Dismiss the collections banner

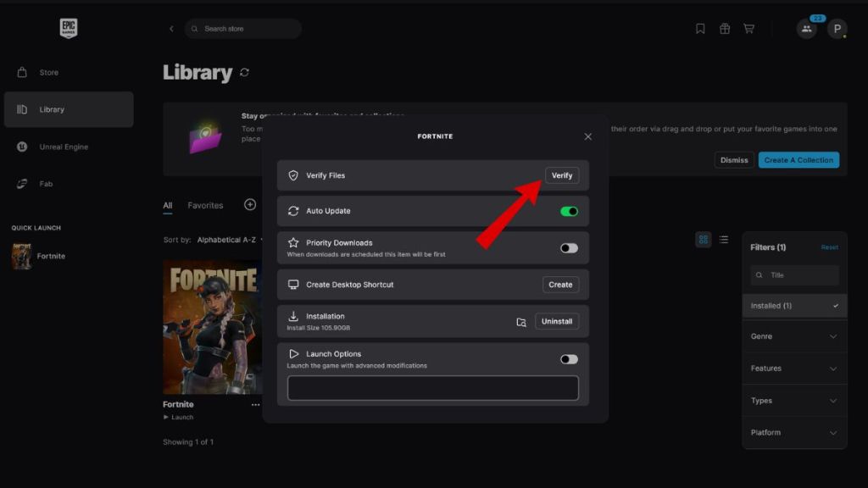point(734,160)
